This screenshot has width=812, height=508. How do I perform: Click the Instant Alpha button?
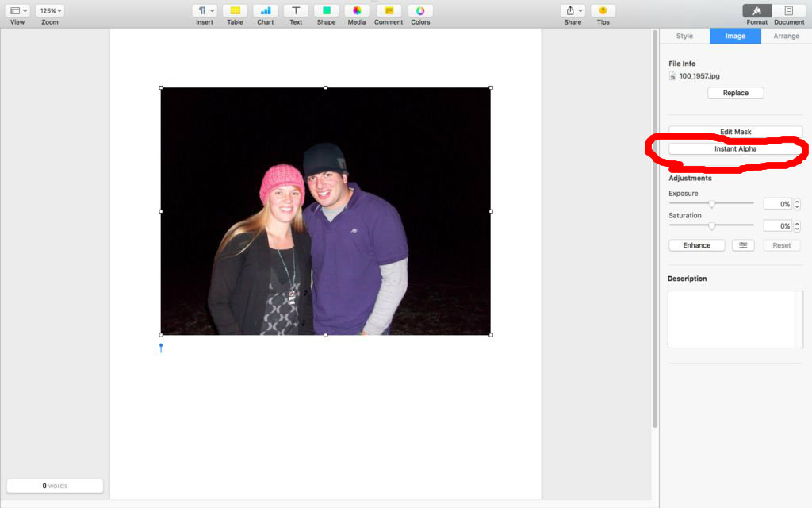735,148
